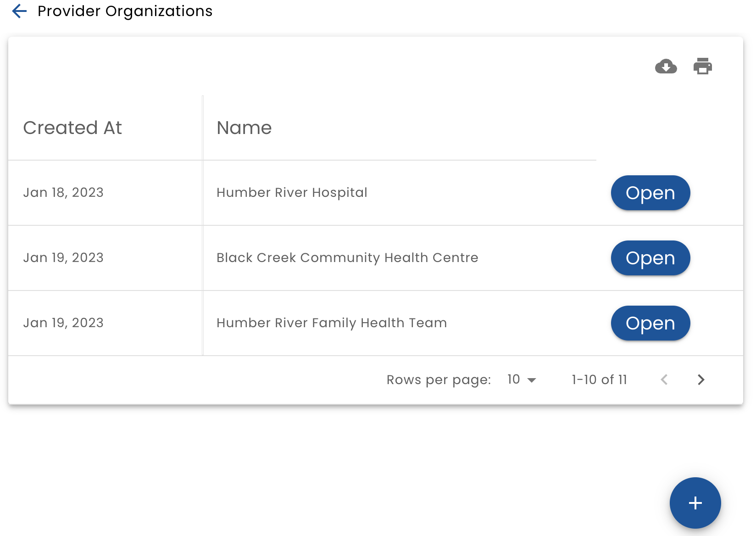Viewport: 756px width, 536px height.
Task: Click the Provider Organizations page title
Action: 125,11
